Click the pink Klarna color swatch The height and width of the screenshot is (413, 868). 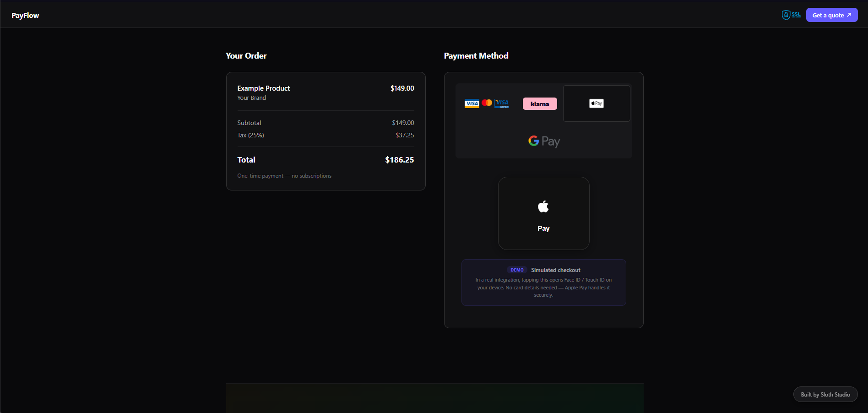point(540,104)
